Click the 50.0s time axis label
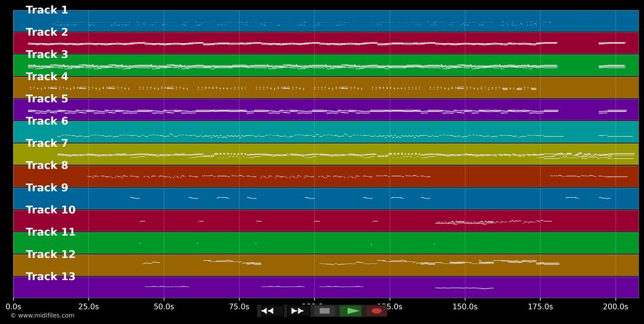644x324 pixels. coord(164,306)
